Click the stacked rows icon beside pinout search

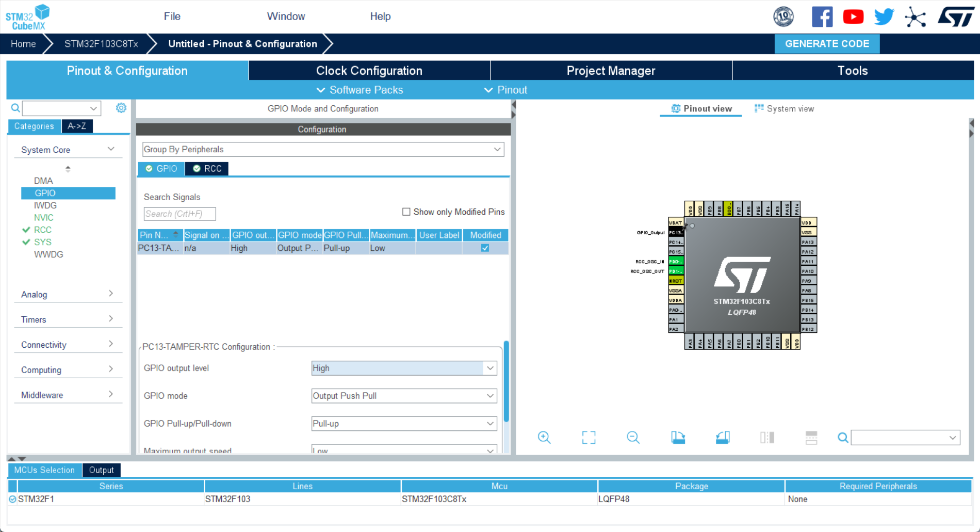811,438
